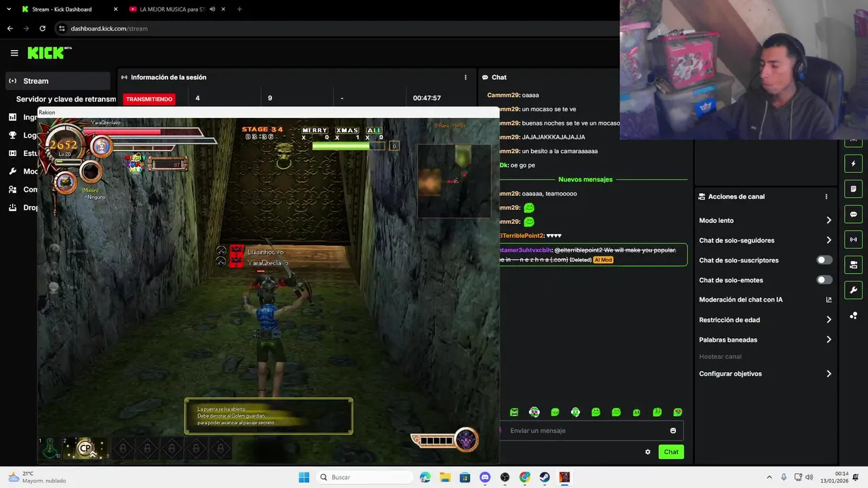Click the AI Mod badge on deleted message
The image size is (868, 488).
pos(603,260)
